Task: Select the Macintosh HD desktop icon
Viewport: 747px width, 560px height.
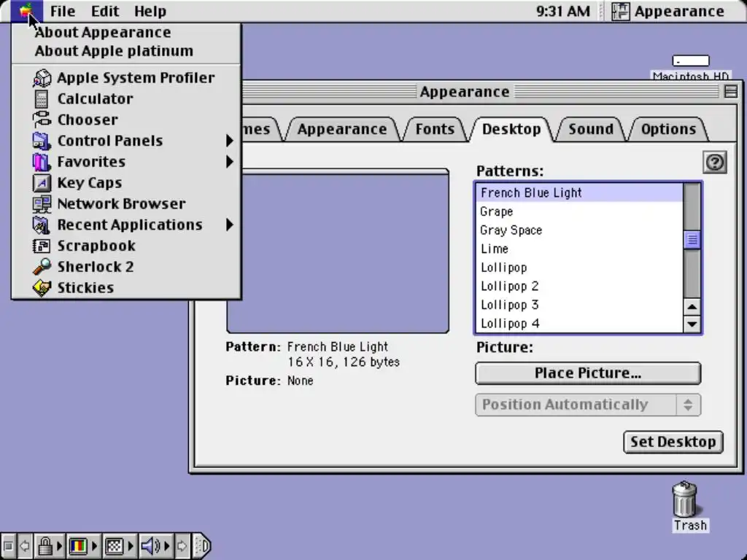Action: coord(691,61)
